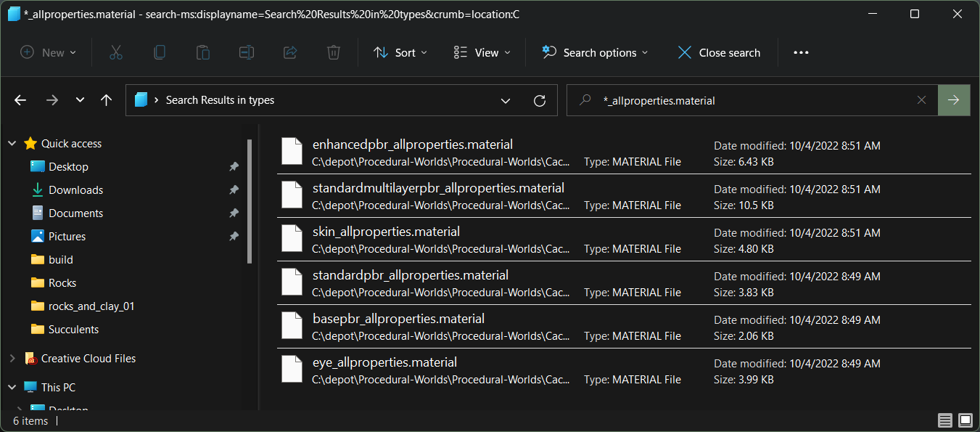Navigate back using the back arrow
Viewport: 980px width, 432px height.
pyautogui.click(x=20, y=99)
